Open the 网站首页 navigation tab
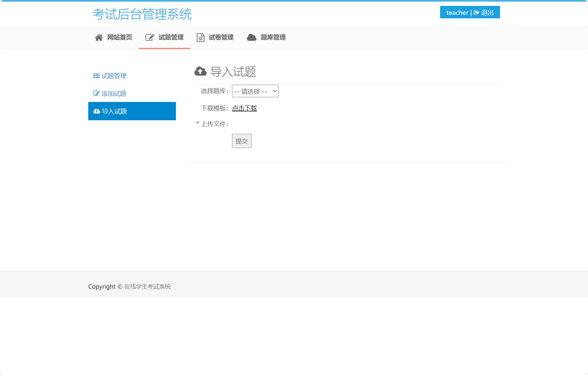This screenshot has height=375, width=588. pos(119,37)
